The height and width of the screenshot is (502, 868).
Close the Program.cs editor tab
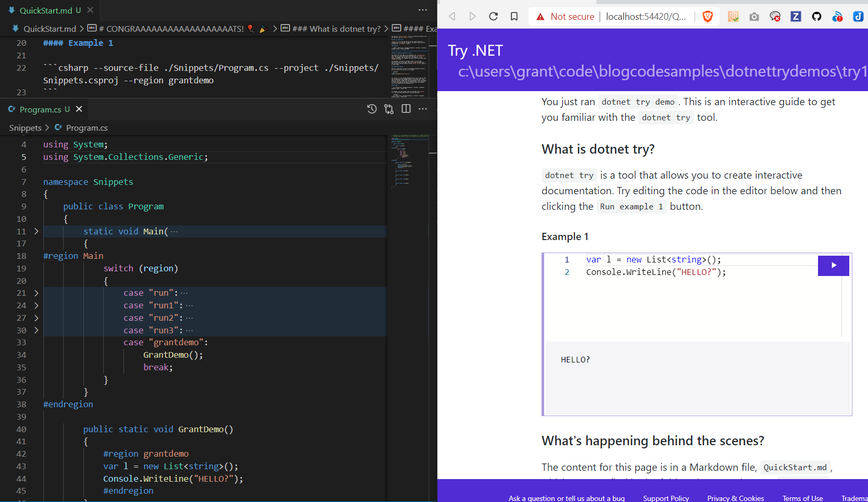pyautogui.click(x=79, y=109)
